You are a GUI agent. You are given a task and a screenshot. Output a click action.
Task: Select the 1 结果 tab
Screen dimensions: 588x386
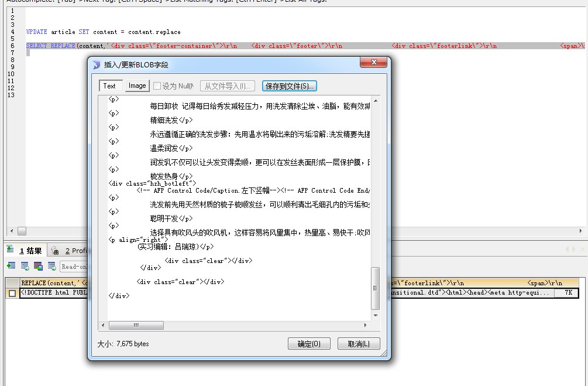coord(30,251)
